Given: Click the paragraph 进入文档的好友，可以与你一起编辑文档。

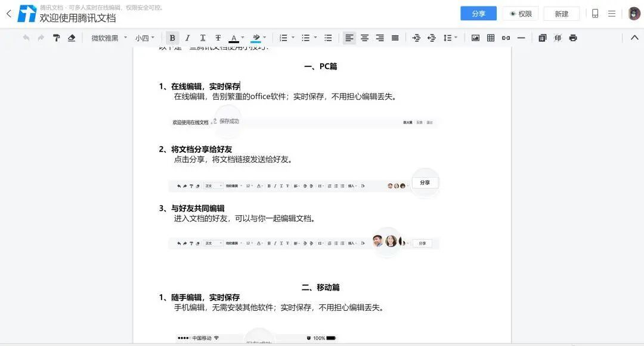Looking at the screenshot, I should click(245, 218).
